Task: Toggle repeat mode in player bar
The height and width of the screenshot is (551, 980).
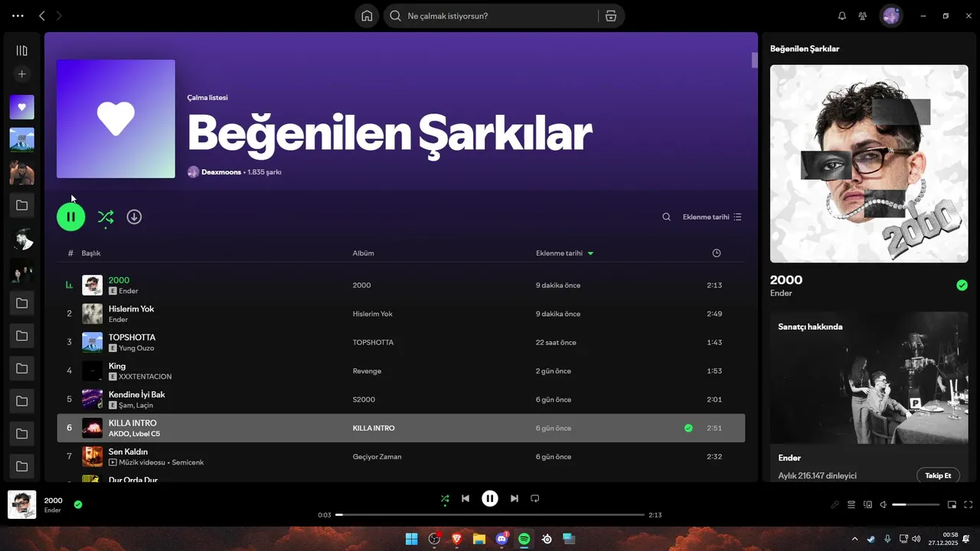Action: (x=535, y=499)
